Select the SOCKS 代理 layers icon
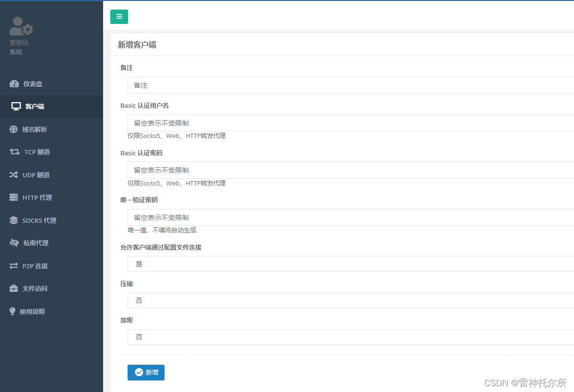The image size is (574, 392). click(13, 220)
